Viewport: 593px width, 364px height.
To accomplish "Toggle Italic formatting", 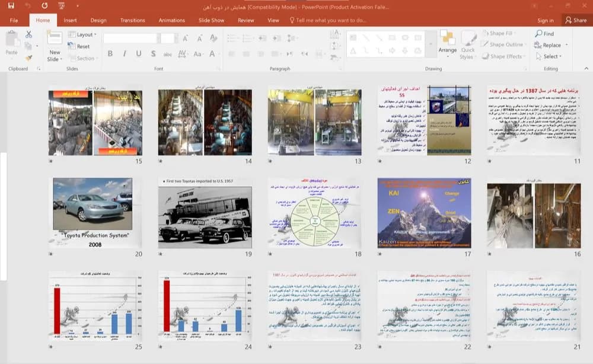I will tap(125, 54).
